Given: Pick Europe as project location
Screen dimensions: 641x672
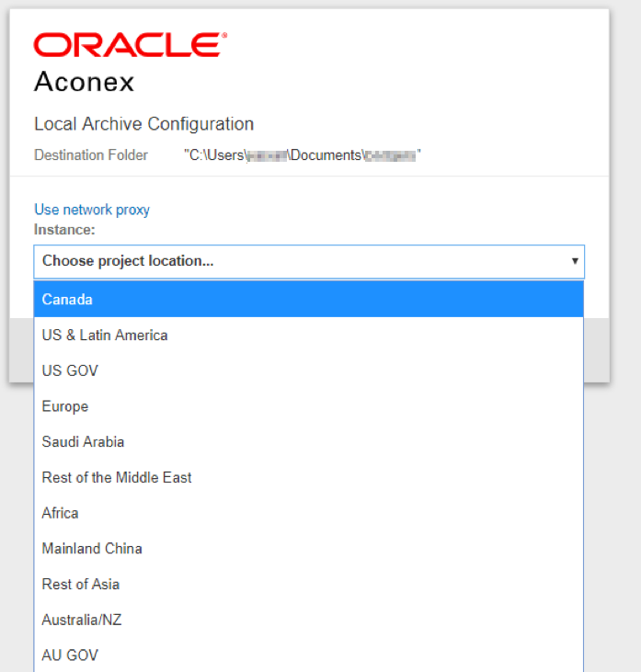Looking at the screenshot, I should (309, 405).
